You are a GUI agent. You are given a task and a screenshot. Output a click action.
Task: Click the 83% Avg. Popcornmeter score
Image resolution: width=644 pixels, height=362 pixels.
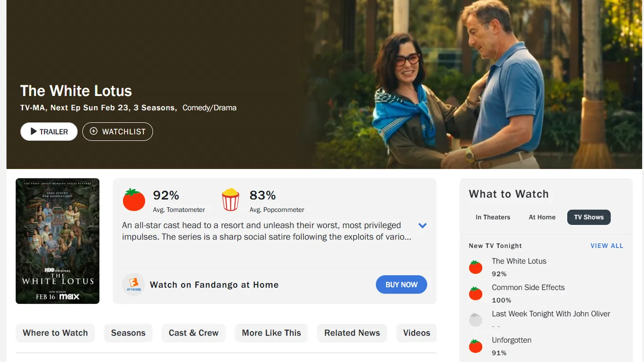click(263, 195)
